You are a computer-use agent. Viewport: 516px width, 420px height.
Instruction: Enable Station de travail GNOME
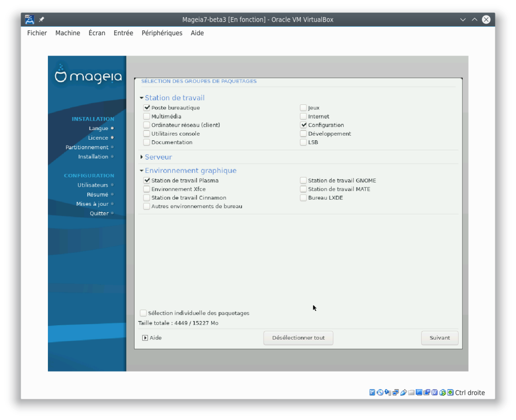pos(303,181)
